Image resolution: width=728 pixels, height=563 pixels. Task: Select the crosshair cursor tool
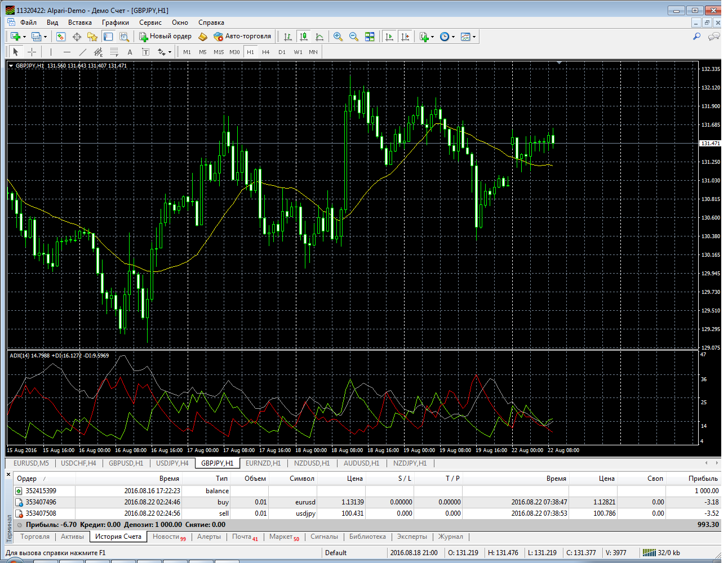pyautogui.click(x=32, y=52)
